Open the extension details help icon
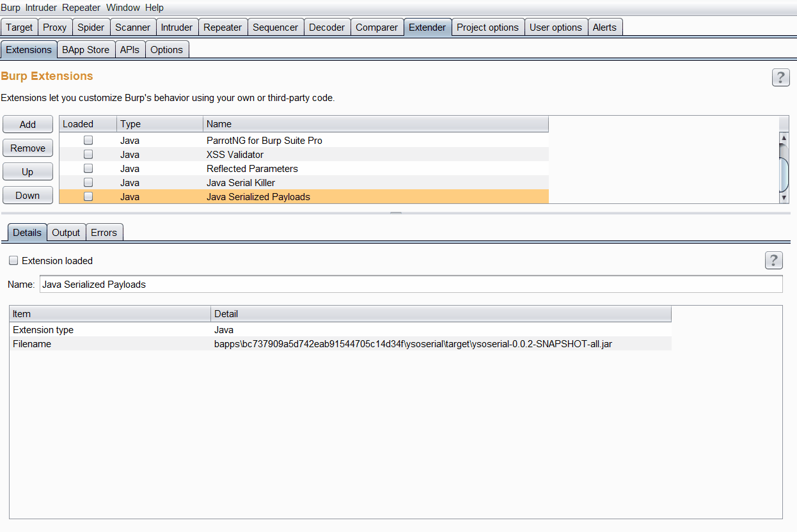 point(773,260)
